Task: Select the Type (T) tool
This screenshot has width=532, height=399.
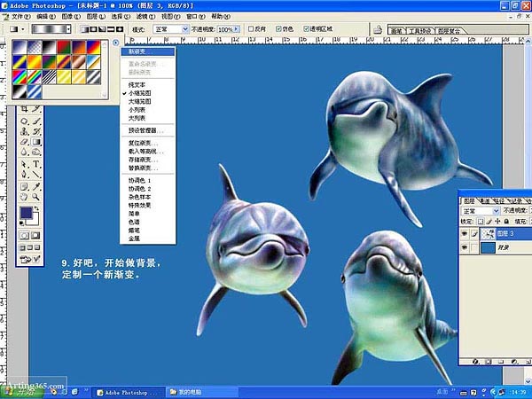Action: (37, 165)
